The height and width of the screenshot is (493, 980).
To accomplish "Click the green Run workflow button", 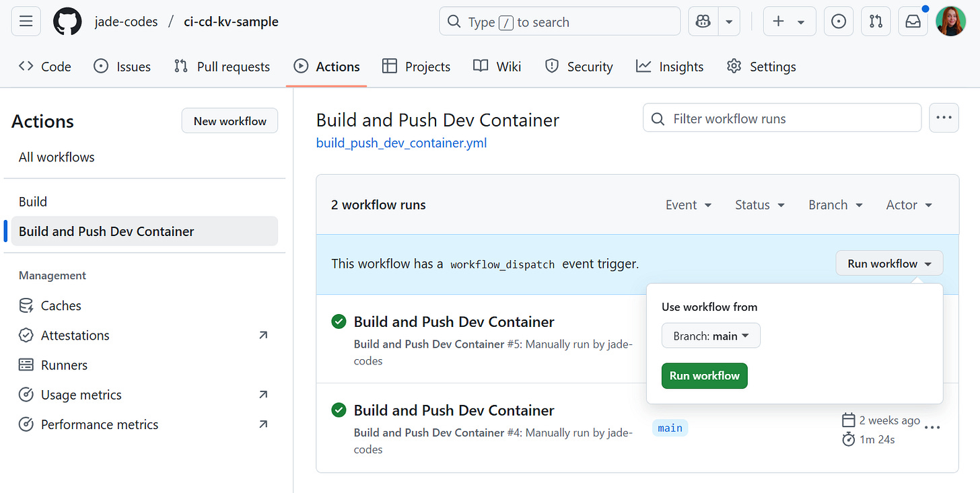I will click(x=704, y=376).
